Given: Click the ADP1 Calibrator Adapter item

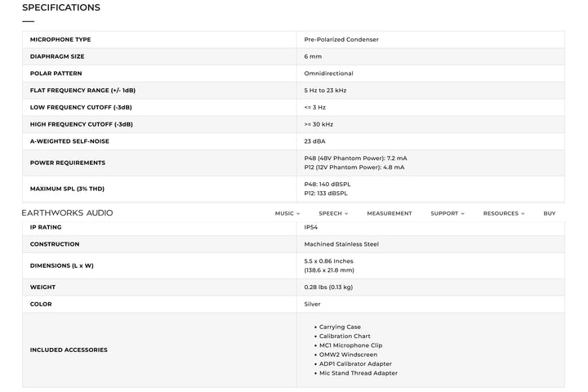Looking at the screenshot, I should (355, 363).
